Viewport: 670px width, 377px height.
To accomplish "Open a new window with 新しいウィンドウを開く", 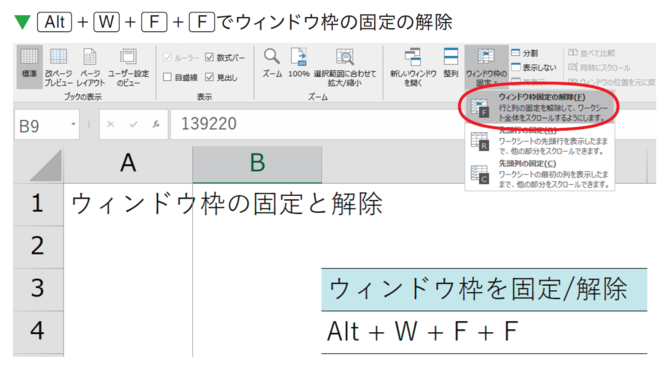I will click(413, 66).
